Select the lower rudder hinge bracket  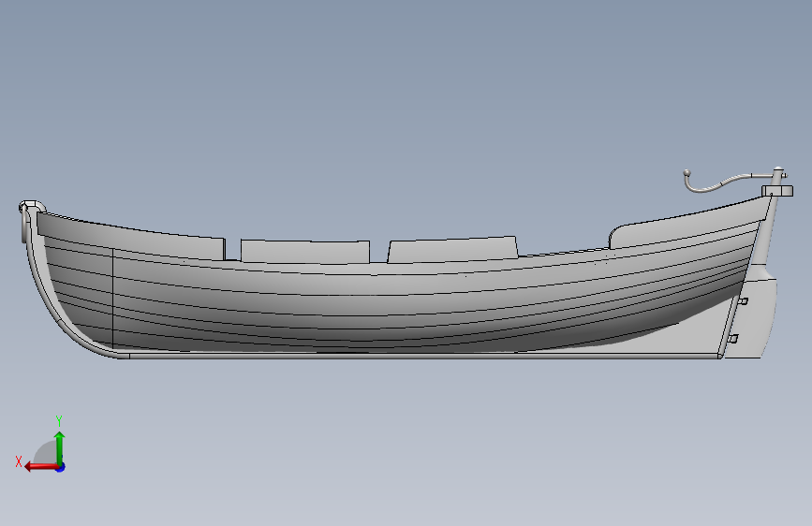732,339
